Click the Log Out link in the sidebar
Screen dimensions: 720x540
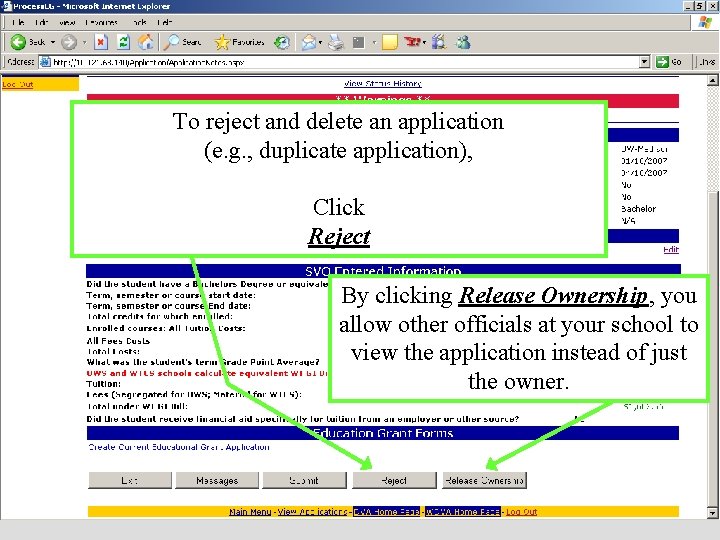click(17, 84)
